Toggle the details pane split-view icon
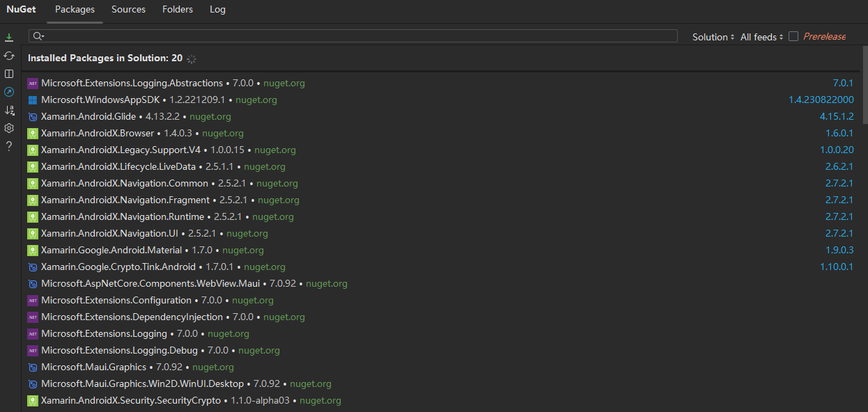 (x=9, y=73)
